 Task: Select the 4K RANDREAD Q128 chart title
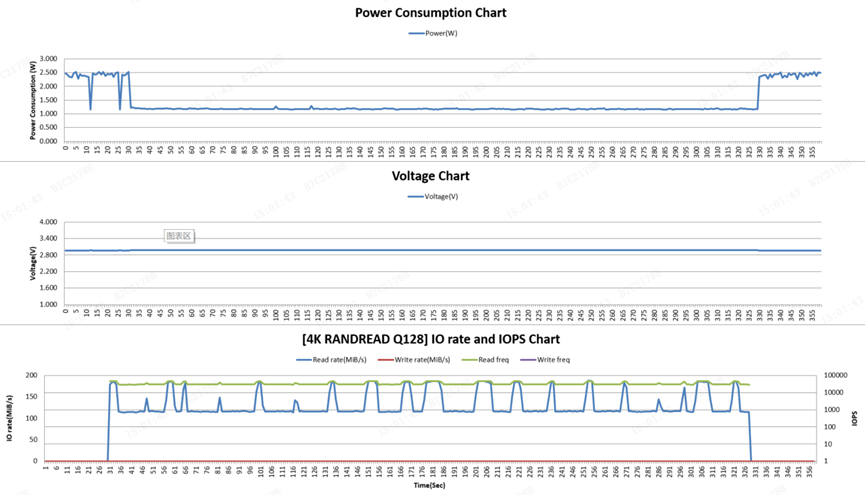[431, 339]
